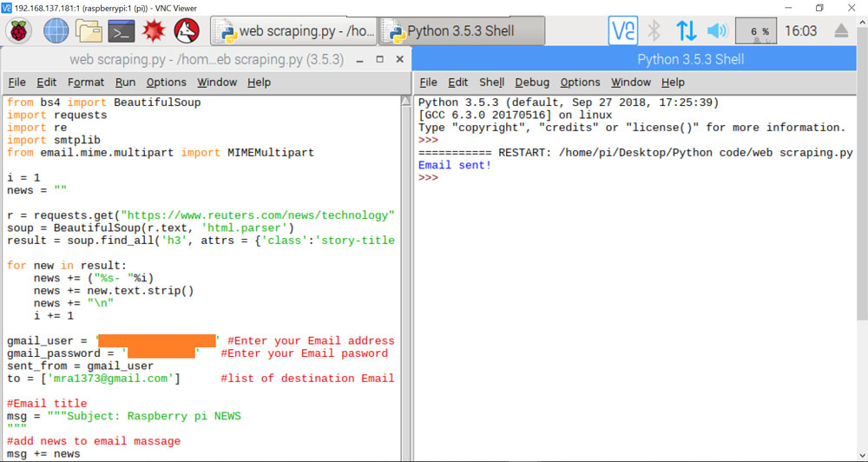The width and height of the screenshot is (868, 462).
Task: Launch the web browser globe icon
Action: tap(56, 31)
